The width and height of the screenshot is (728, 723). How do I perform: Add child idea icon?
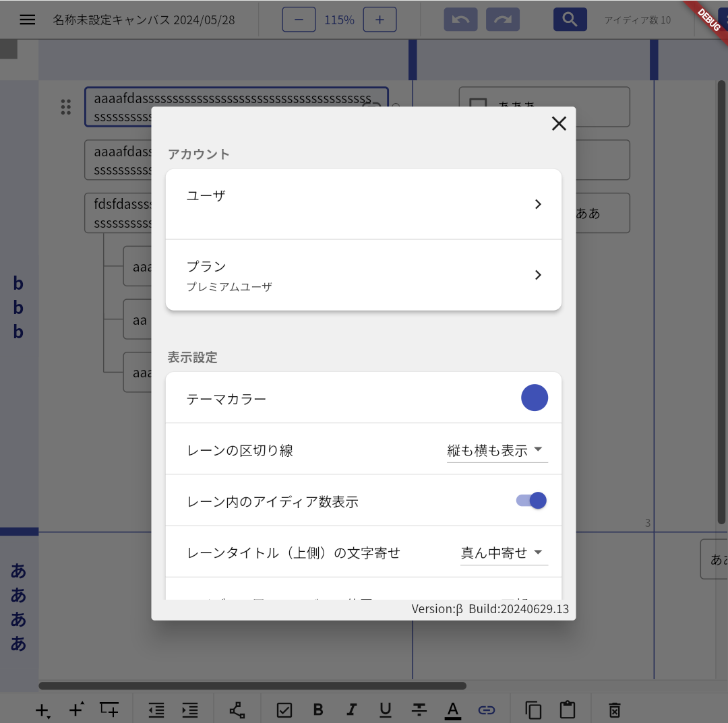click(110, 710)
